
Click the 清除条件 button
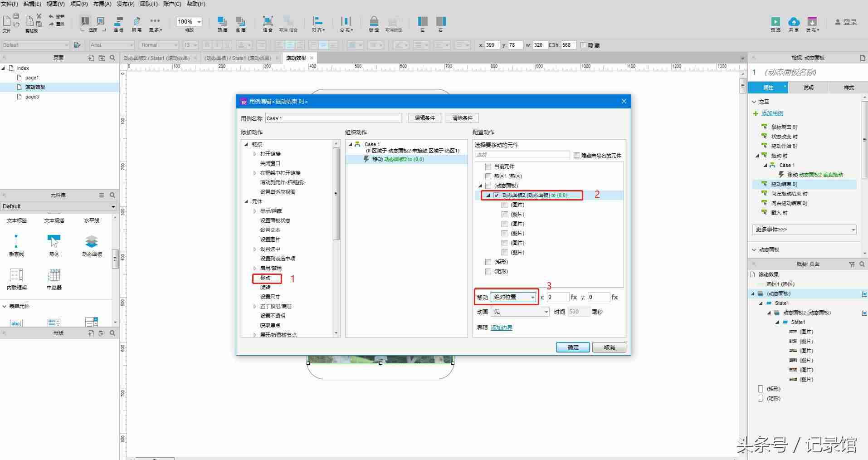pyautogui.click(x=462, y=118)
